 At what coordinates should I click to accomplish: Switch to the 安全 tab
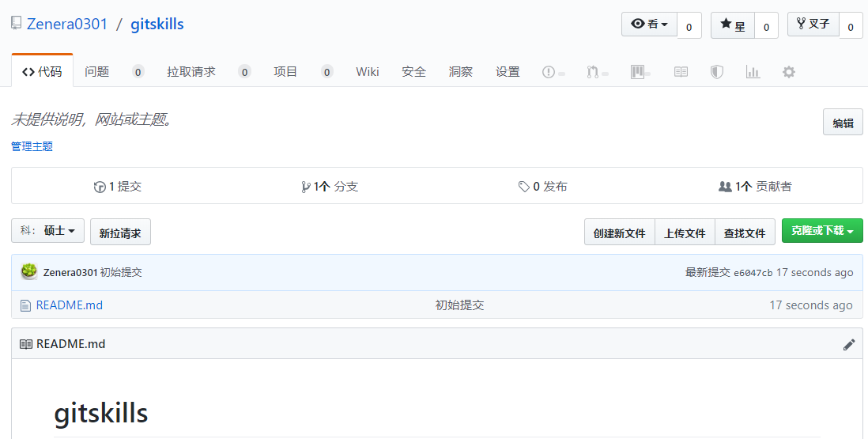[414, 71]
